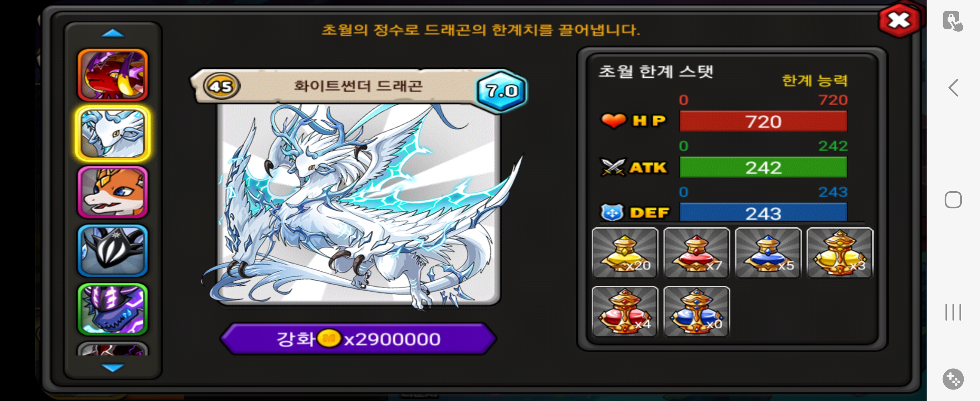Tap the blue essence potion x5
980x401 pixels.
click(x=768, y=252)
